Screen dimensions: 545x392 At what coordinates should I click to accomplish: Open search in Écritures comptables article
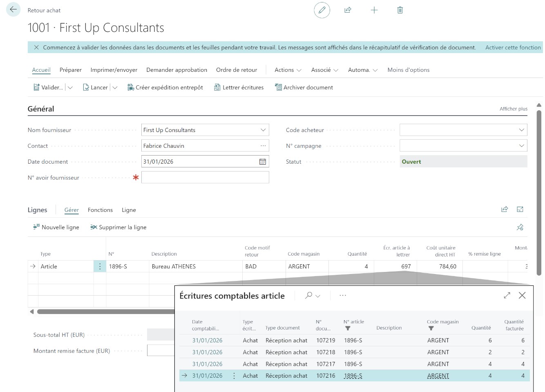point(309,295)
